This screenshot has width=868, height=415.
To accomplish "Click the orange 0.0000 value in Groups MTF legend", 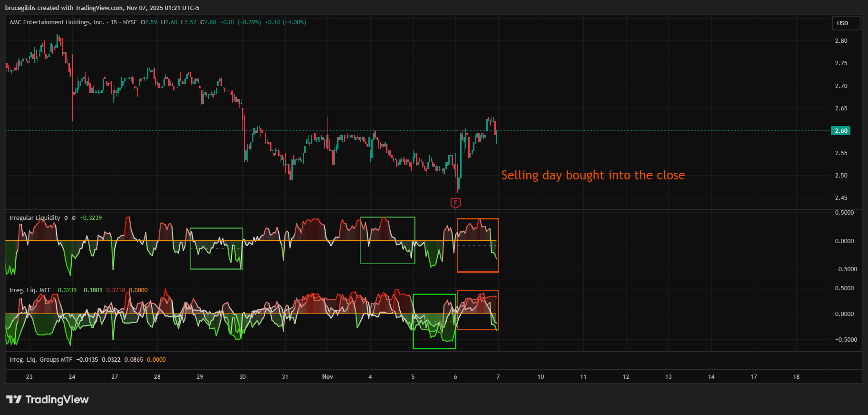I will (156, 360).
